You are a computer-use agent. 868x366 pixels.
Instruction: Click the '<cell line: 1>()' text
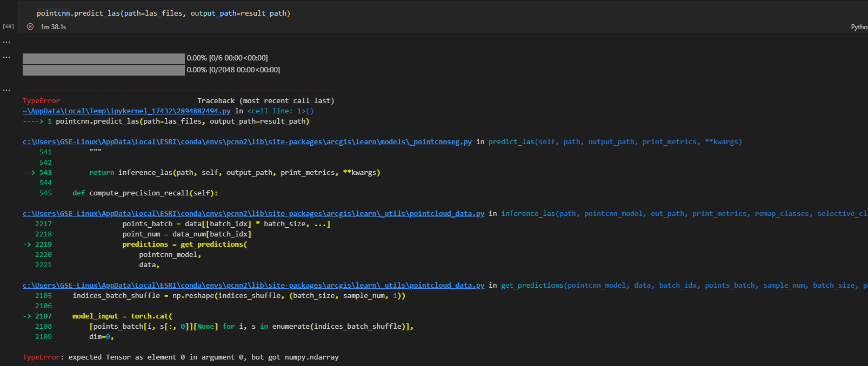281,111
